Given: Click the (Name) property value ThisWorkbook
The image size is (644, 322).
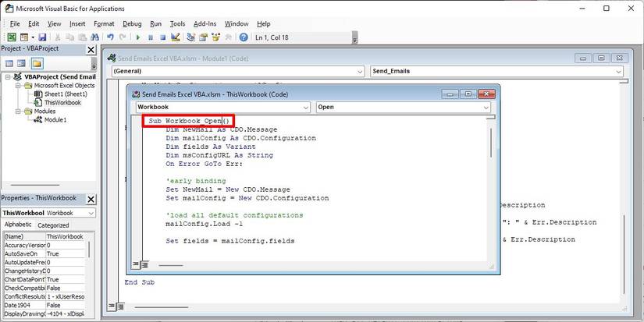Looking at the screenshot, I should point(65,237).
